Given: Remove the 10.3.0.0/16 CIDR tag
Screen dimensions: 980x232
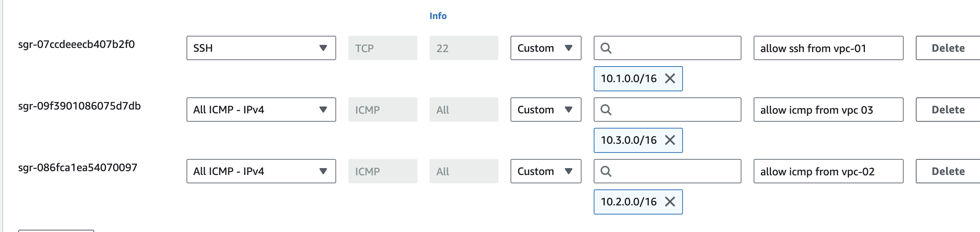Looking at the screenshot, I should tap(670, 140).
